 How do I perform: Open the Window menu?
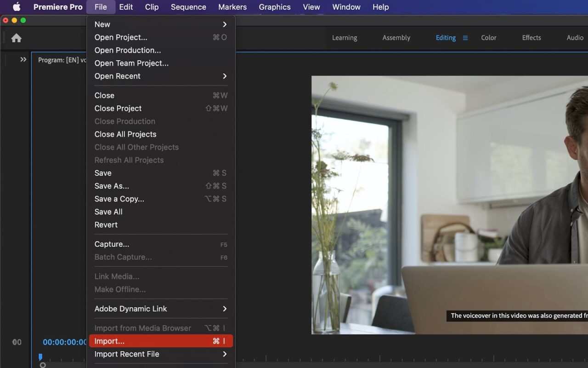[x=346, y=7]
